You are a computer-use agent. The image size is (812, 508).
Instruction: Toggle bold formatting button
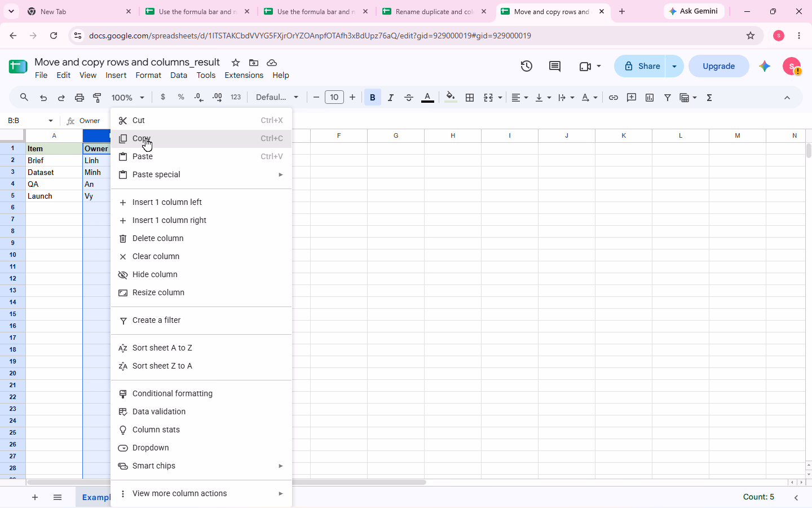tap(372, 98)
